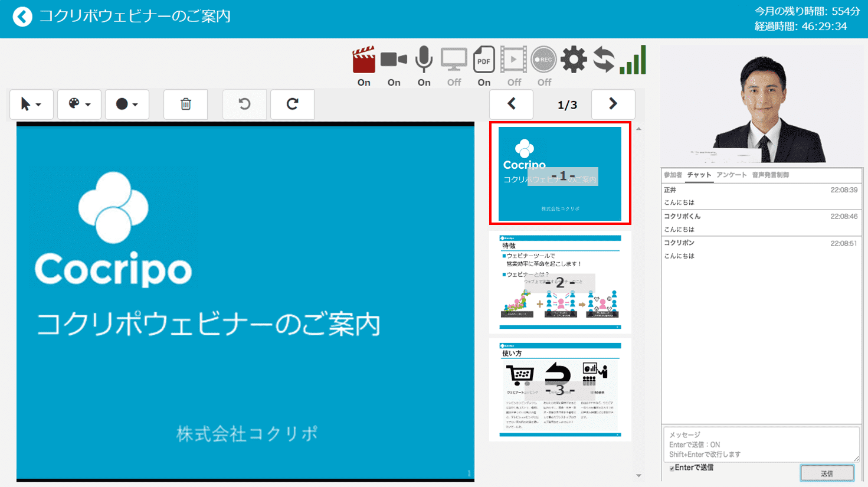Open the アンケート tab

coord(732,175)
